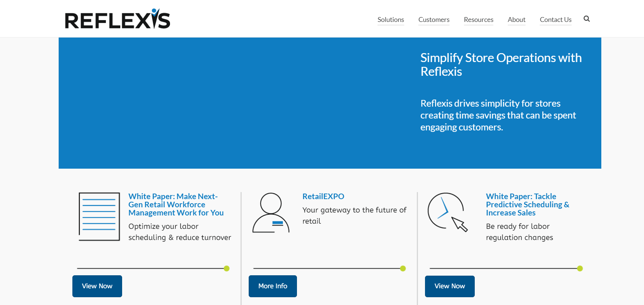The height and width of the screenshot is (305, 644).
Task: Click the green dot under the first white paper
Action: [226, 269]
